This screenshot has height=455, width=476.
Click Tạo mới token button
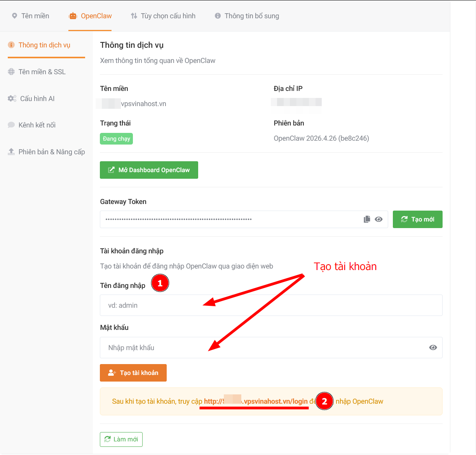click(417, 220)
